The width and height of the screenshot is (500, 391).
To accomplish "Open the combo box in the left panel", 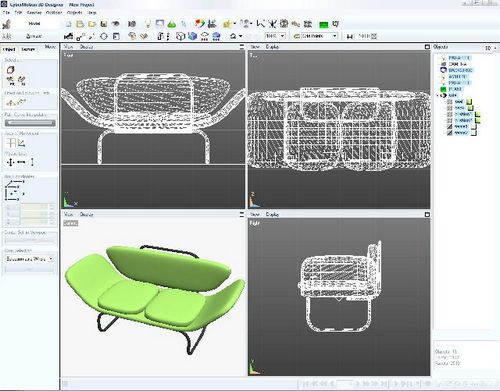I will point(29,259).
